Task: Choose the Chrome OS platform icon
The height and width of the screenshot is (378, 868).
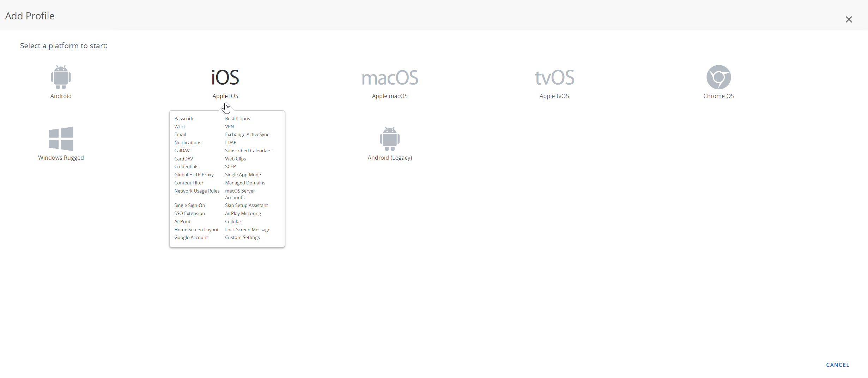Action: click(x=718, y=77)
